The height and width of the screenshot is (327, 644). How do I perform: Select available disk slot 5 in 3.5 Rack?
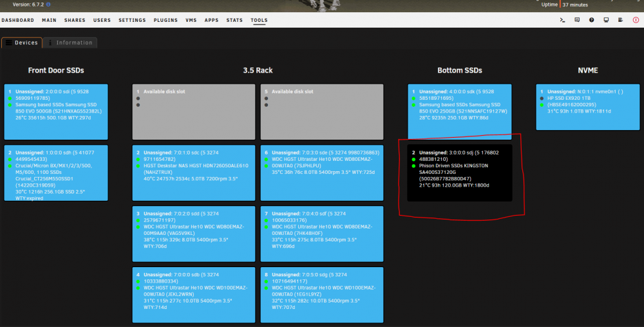(x=321, y=112)
